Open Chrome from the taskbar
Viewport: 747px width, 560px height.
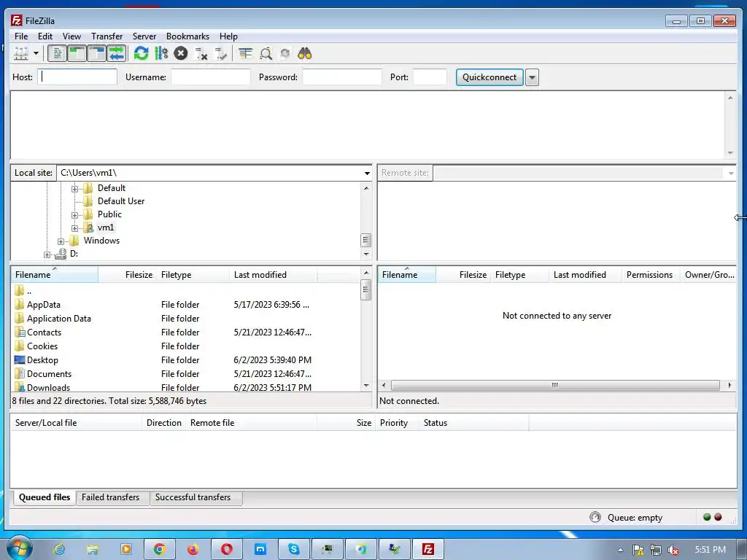pyautogui.click(x=160, y=550)
